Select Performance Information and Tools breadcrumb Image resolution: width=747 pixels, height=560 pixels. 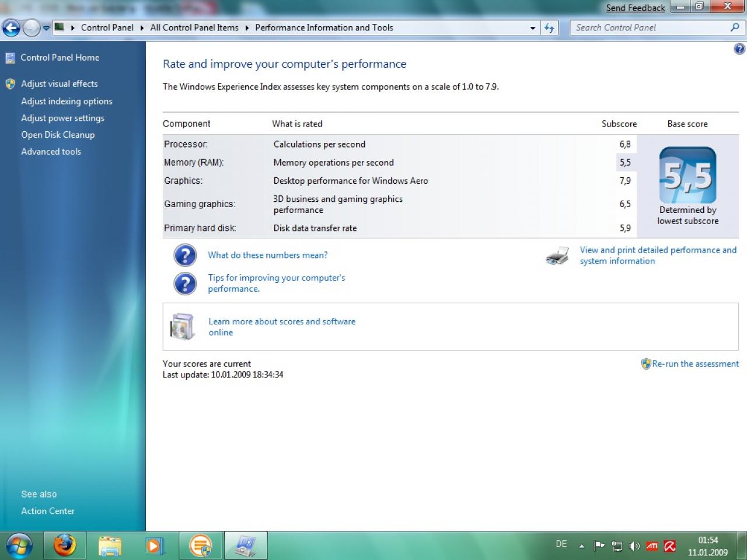(x=324, y=27)
